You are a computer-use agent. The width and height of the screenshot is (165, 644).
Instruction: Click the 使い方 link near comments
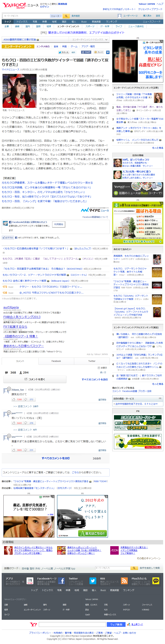click(x=103, y=373)
